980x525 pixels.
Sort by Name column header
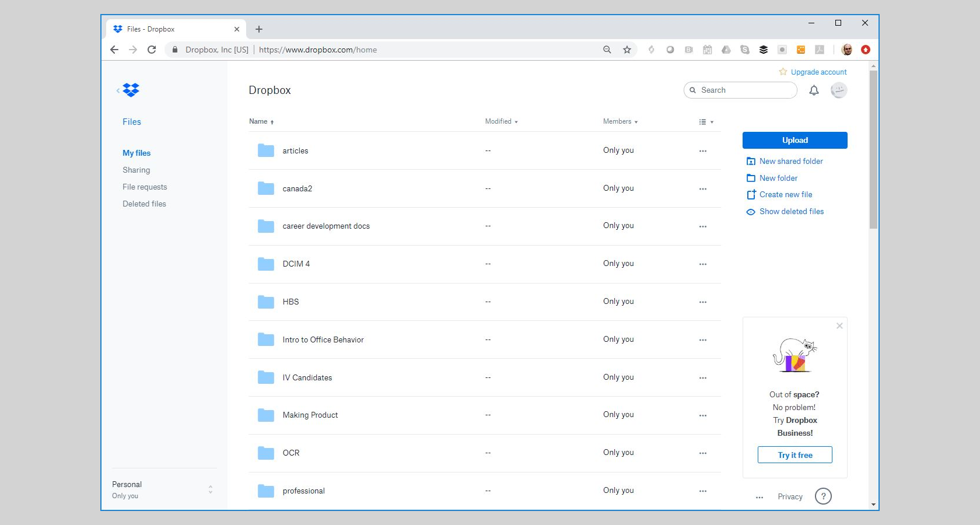click(x=261, y=121)
